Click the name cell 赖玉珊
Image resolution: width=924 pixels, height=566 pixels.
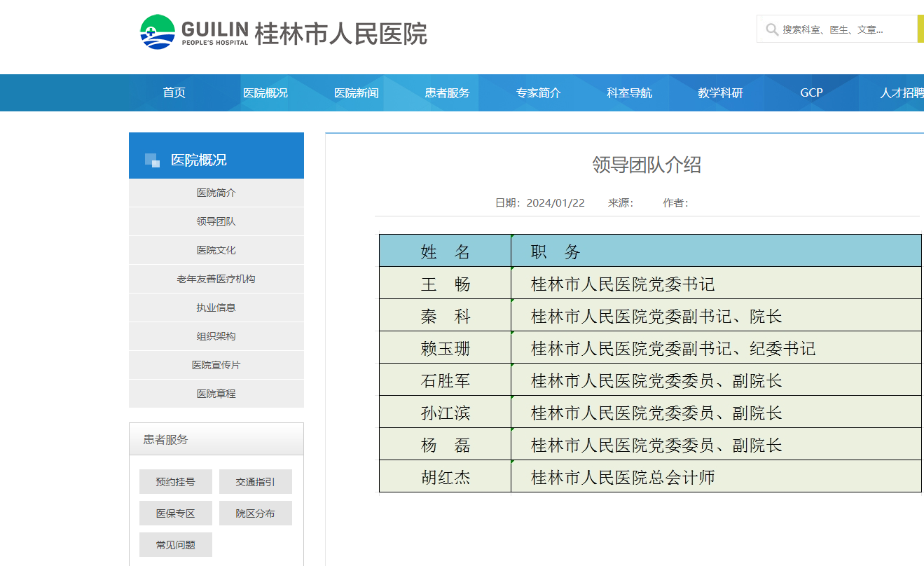(x=446, y=347)
